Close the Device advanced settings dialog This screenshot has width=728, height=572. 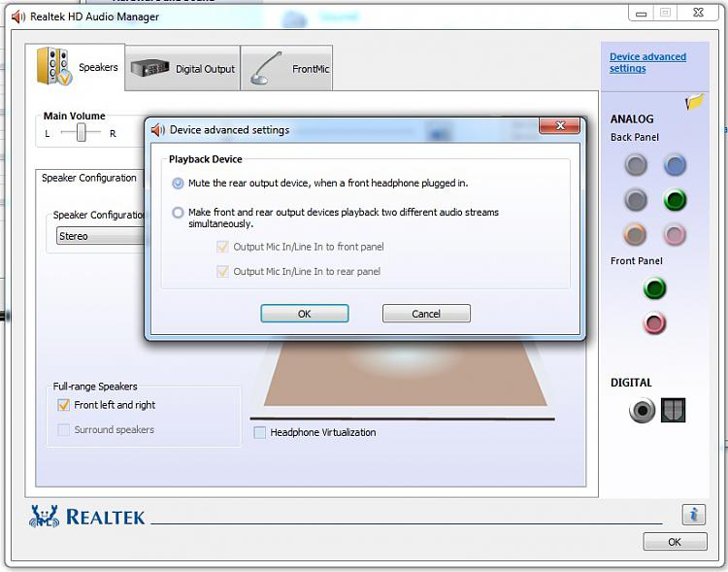click(x=560, y=126)
